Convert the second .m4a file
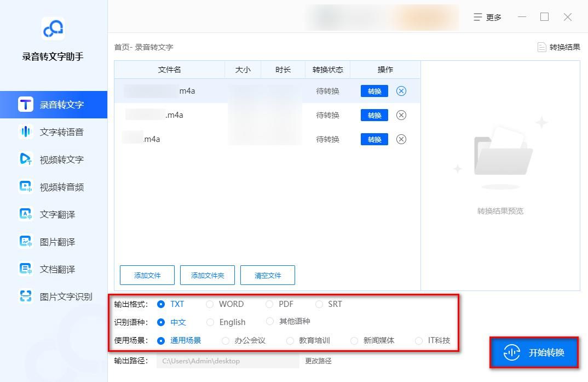This screenshot has width=588, height=382. (x=374, y=115)
